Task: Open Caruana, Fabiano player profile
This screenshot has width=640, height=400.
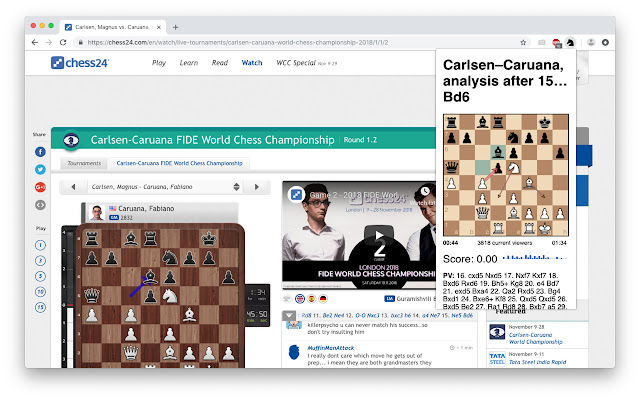Action: [146, 209]
